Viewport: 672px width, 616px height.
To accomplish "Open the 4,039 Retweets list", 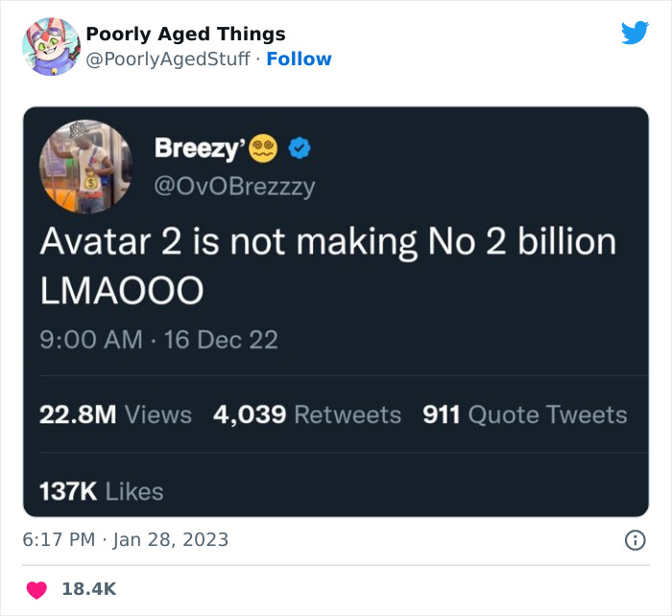I will pyautogui.click(x=307, y=415).
